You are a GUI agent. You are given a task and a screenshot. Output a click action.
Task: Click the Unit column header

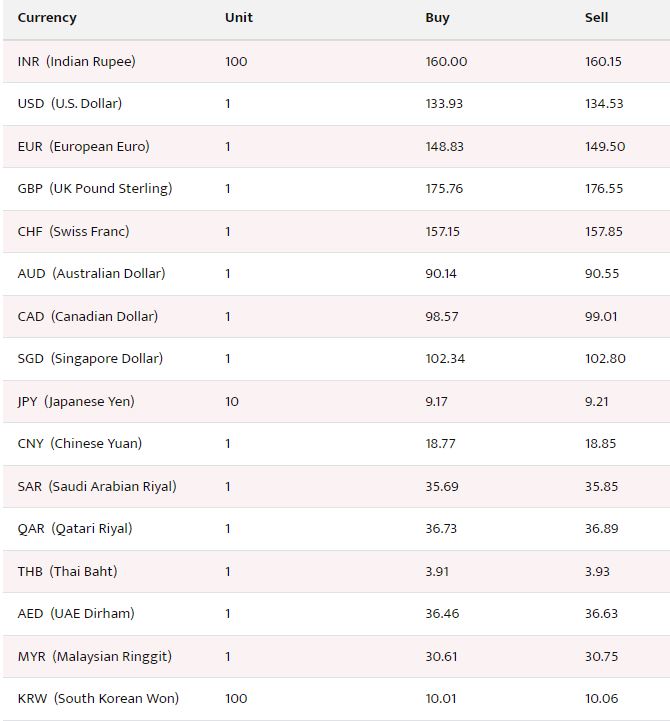click(x=239, y=17)
